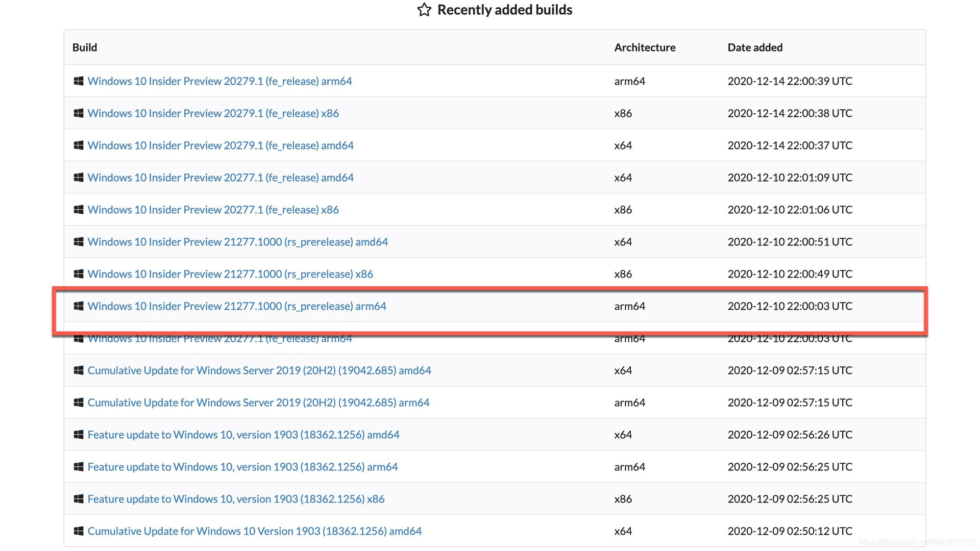The height and width of the screenshot is (551, 980).
Task: Open Insider Preview 20279.1 fe_release amd64 link
Action: click(x=220, y=145)
